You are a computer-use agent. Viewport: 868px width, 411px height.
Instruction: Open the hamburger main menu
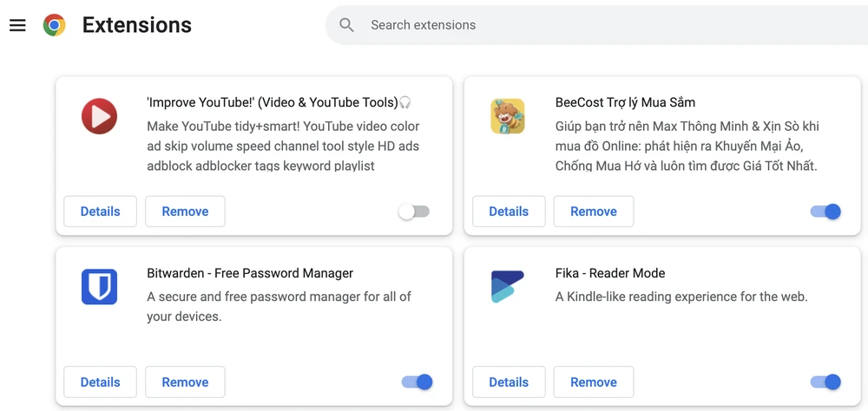click(x=17, y=25)
